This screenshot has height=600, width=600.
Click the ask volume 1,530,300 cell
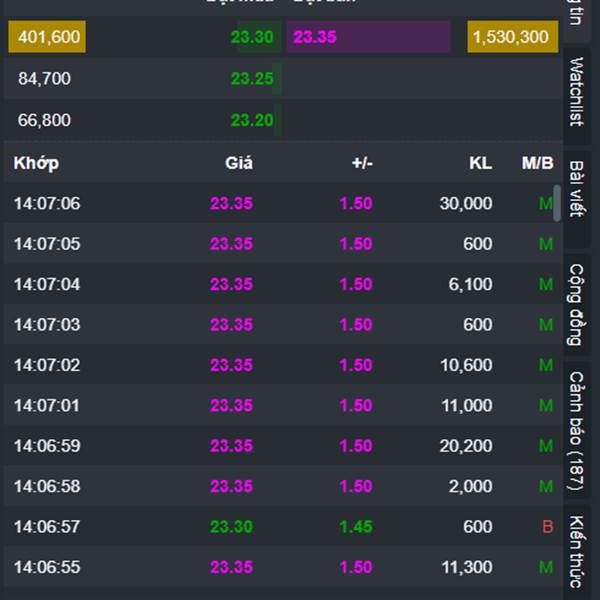pos(512,37)
